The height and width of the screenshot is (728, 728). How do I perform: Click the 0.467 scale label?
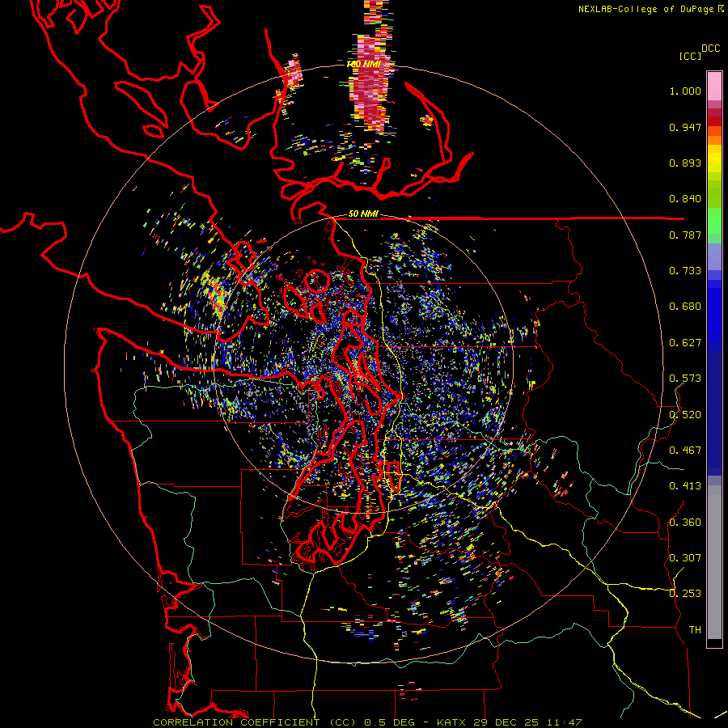click(685, 450)
